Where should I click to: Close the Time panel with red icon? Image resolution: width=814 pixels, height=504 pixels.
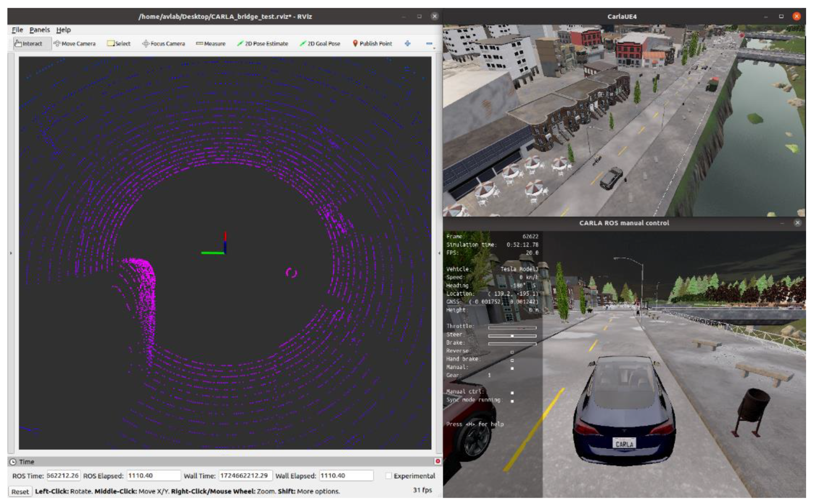click(438, 461)
